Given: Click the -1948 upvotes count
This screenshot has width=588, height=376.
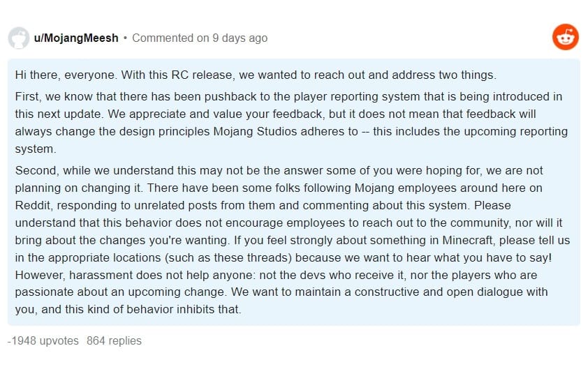Looking at the screenshot, I should click(42, 341).
